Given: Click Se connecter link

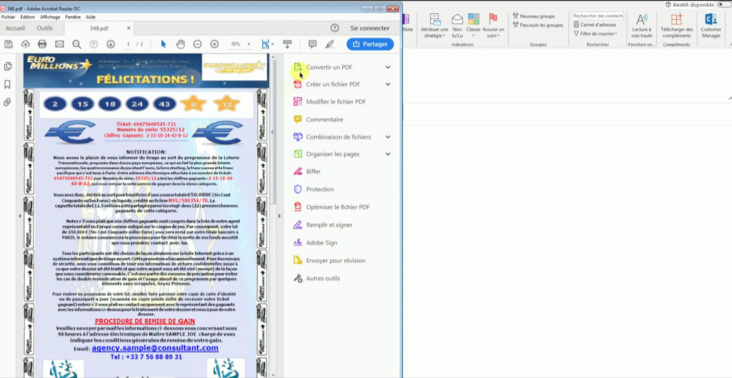Looking at the screenshot, I should pos(370,28).
